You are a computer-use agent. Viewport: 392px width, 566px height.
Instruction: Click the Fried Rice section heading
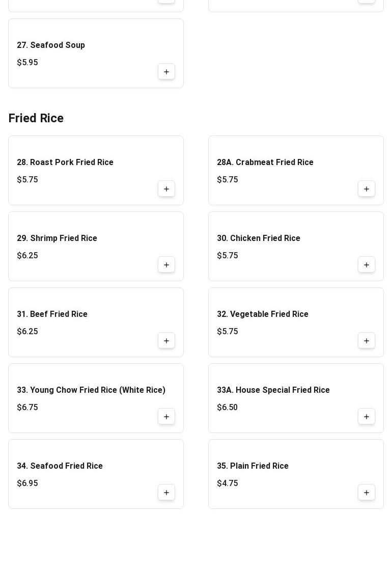point(36,118)
